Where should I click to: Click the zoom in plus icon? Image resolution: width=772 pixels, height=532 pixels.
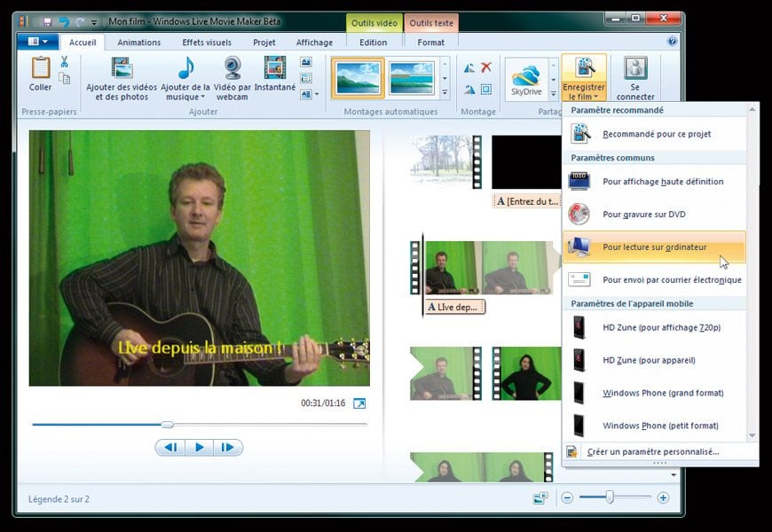663,498
